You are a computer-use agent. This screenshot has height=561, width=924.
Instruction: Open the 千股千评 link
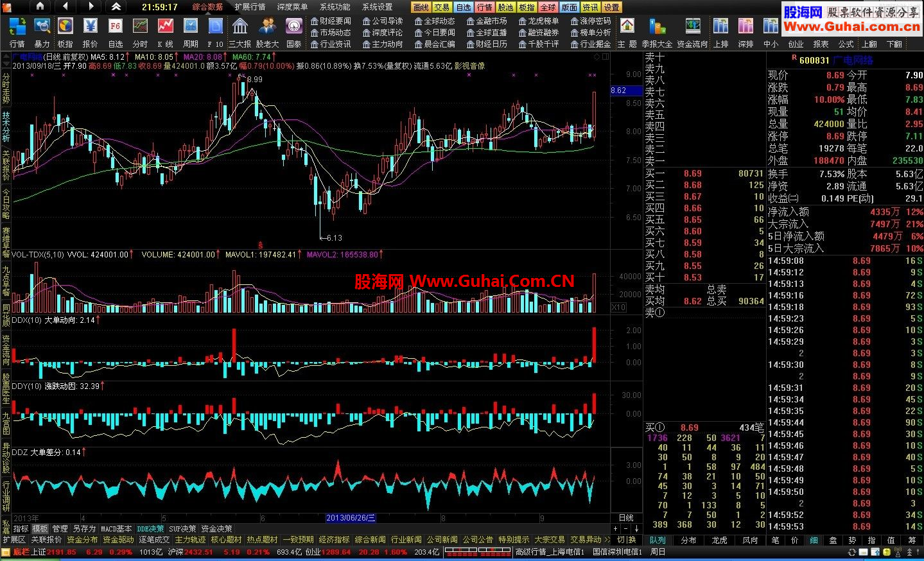538,44
